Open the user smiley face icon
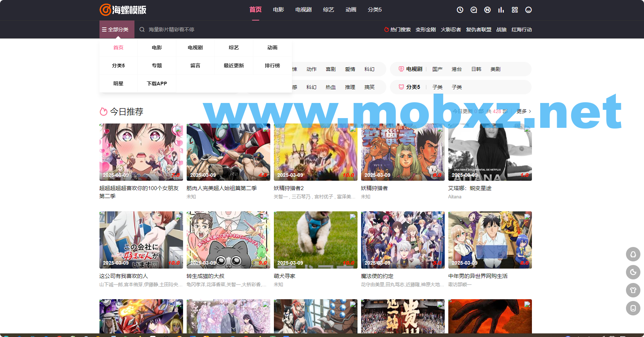This screenshot has height=337, width=644. point(528,10)
